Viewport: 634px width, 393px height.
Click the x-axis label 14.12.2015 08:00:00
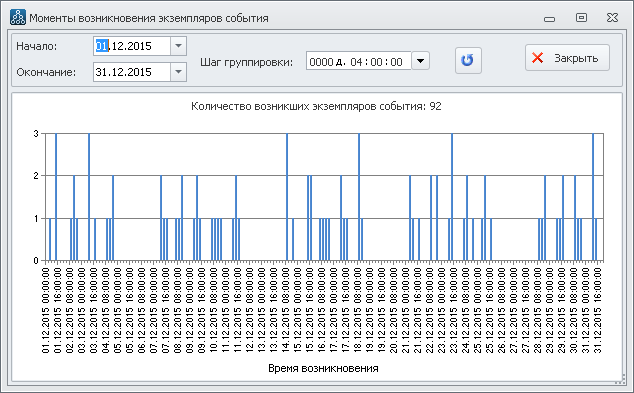pyautogui.click(x=285, y=310)
